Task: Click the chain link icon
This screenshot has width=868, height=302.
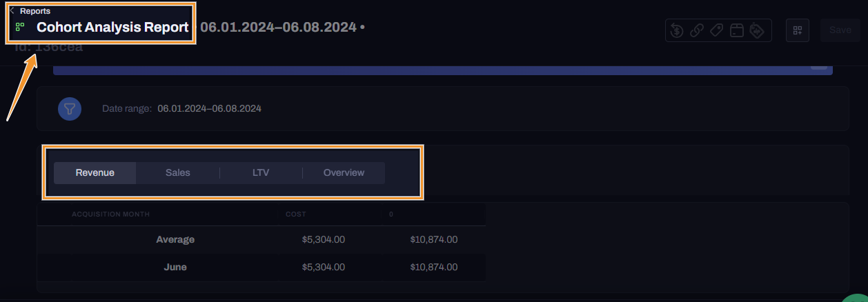Action: click(697, 30)
